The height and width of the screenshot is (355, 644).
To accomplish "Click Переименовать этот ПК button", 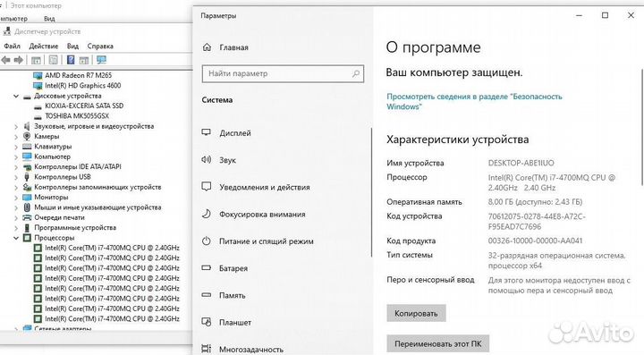I will [x=437, y=343].
